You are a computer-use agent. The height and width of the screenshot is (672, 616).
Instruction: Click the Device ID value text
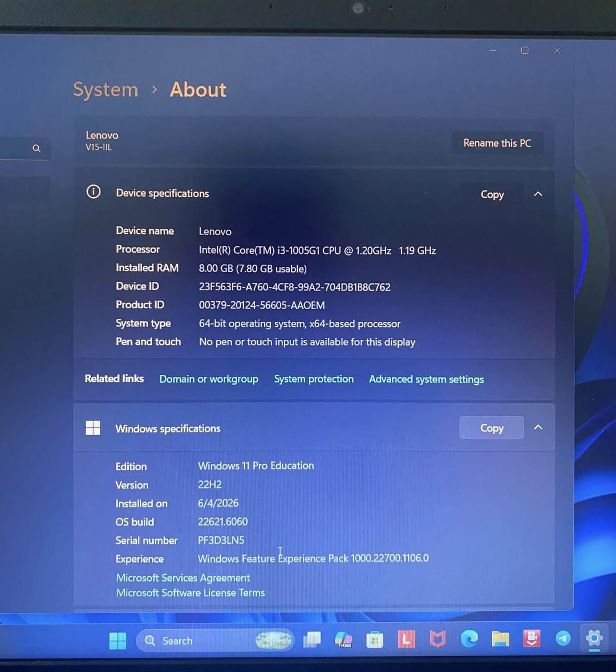click(295, 287)
